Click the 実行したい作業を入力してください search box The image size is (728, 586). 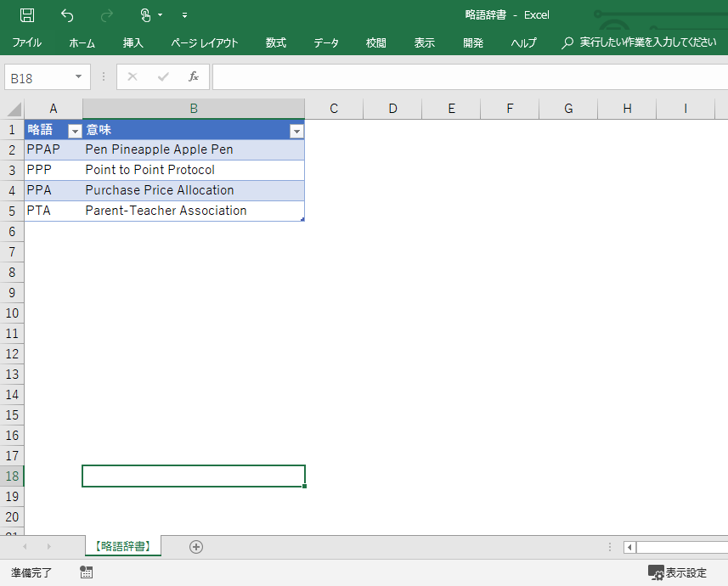click(647, 42)
